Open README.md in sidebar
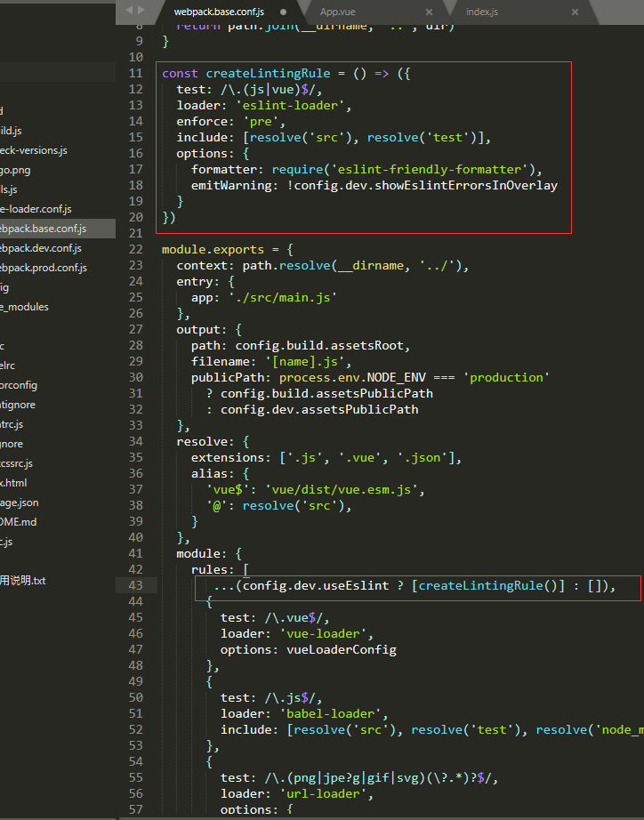This screenshot has height=820, width=644. point(19,521)
